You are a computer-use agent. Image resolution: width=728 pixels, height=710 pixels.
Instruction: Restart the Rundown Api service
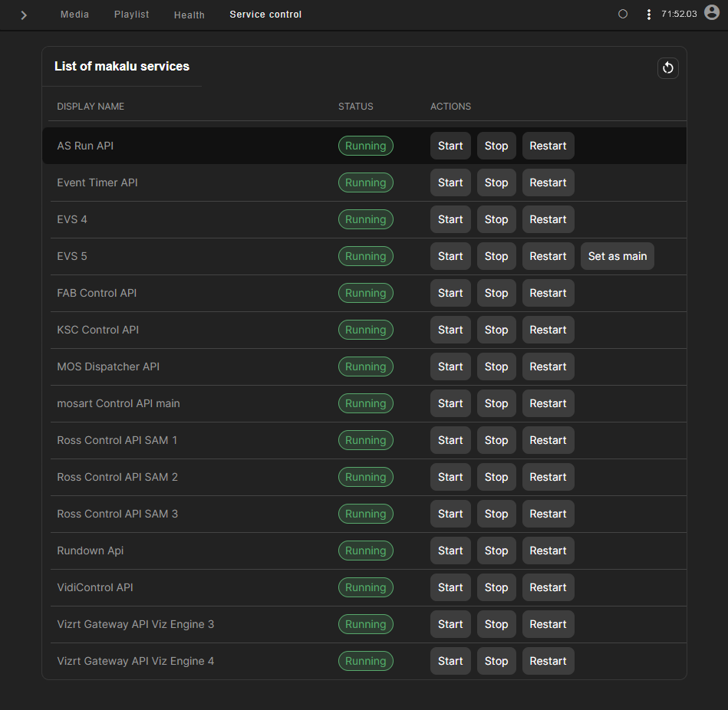click(548, 551)
